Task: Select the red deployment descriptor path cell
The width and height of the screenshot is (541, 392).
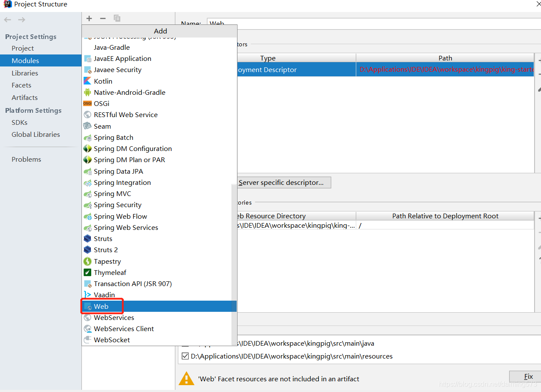Action: pyautogui.click(x=445, y=69)
